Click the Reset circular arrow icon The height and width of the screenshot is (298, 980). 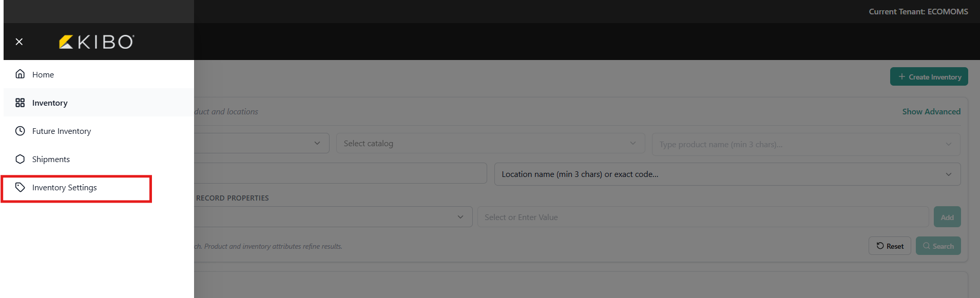click(x=880, y=246)
